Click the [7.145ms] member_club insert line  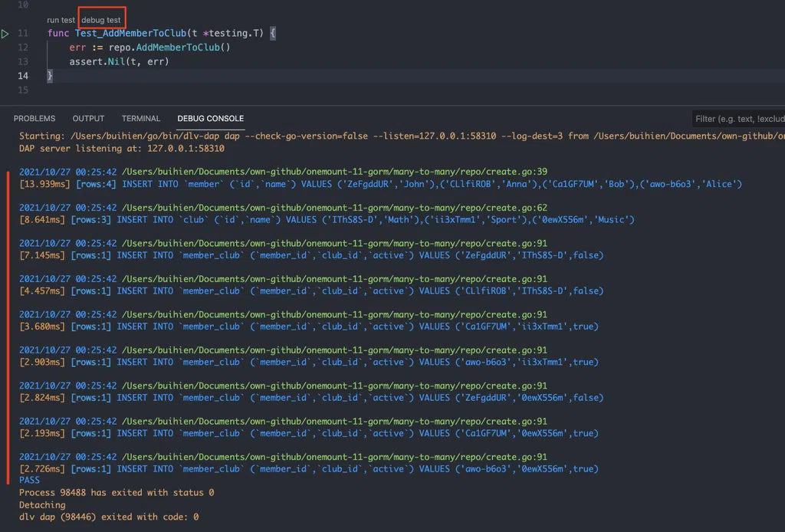tap(311, 255)
